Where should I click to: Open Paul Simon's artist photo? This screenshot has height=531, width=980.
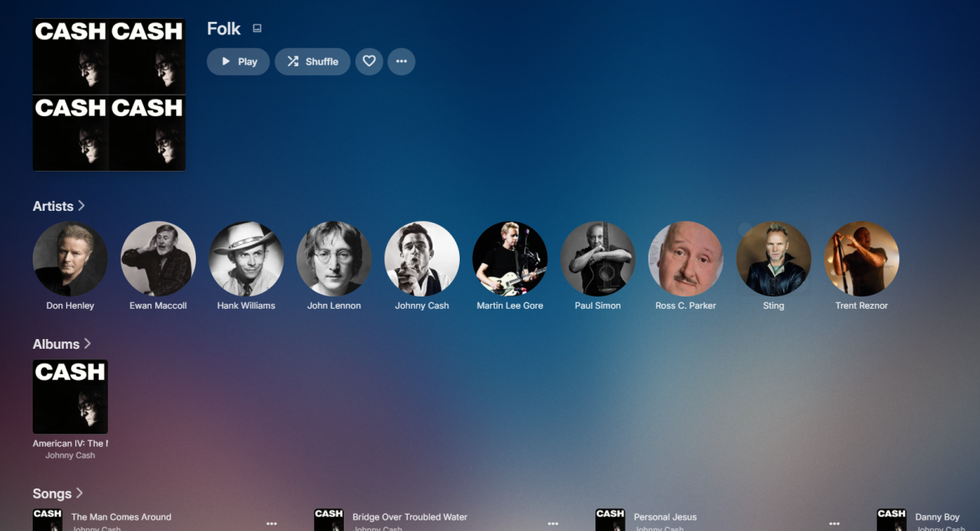tap(598, 258)
